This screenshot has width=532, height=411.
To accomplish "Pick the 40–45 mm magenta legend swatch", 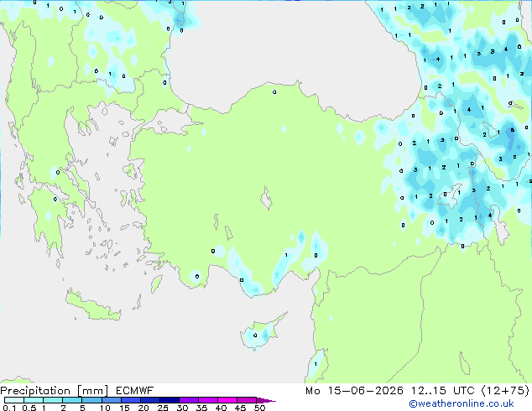I will pyautogui.click(x=227, y=400).
